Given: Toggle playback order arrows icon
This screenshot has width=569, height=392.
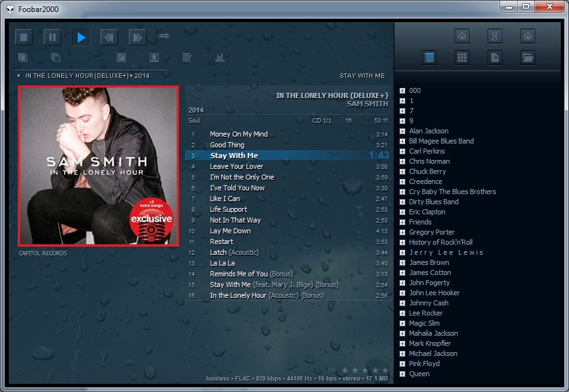Looking at the screenshot, I should 164,35.
